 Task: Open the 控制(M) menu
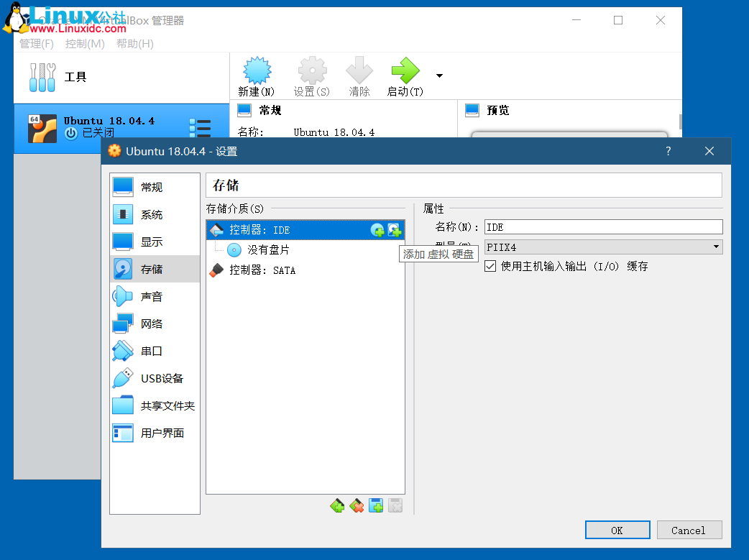pyautogui.click(x=86, y=43)
